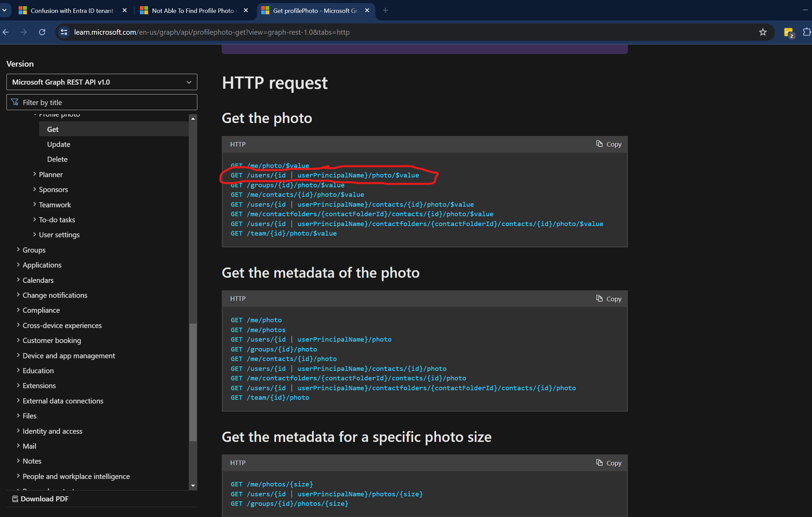
Task: Expand the Planner section
Action: tap(51, 175)
